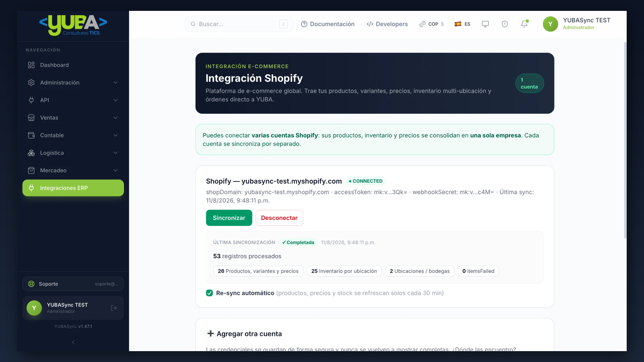Click the Administración gear icon
Image resolution: width=644 pixels, height=362 pixels.
point(31,82)
